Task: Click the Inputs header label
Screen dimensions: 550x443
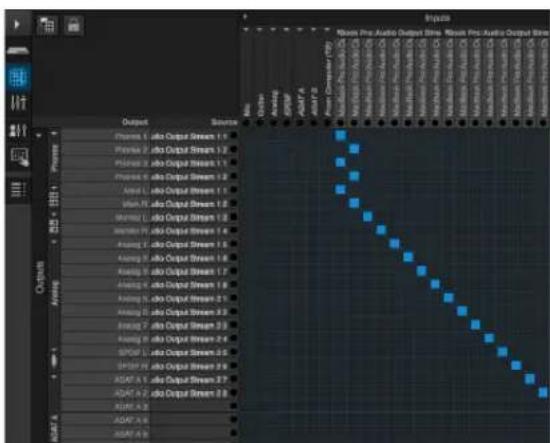Action: point(437,18)
